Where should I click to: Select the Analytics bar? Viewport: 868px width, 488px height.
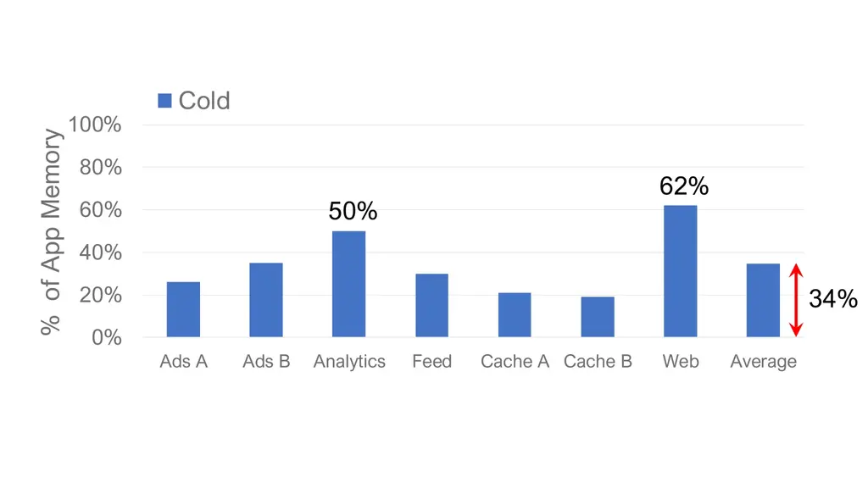[348, 284]
